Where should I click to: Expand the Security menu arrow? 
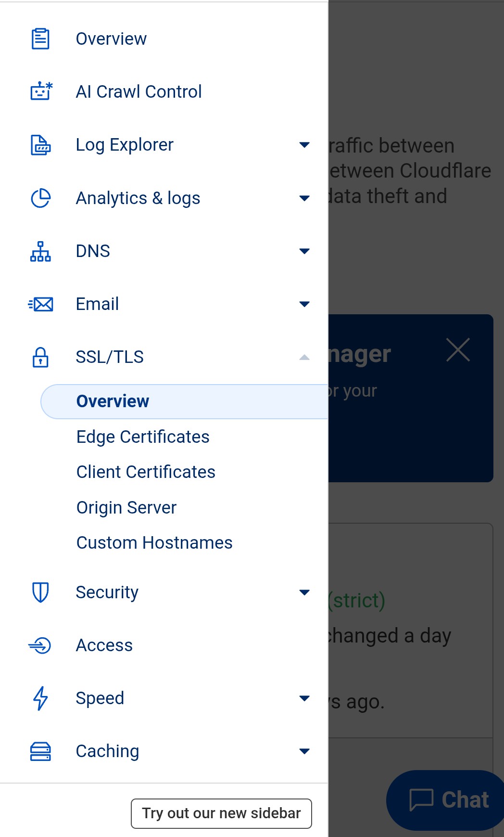coord(304,592)
